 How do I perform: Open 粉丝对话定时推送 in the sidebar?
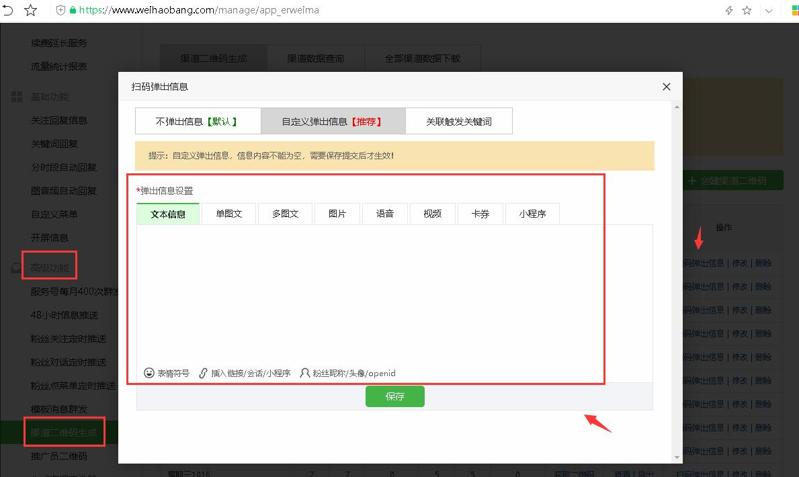[68, 362]
